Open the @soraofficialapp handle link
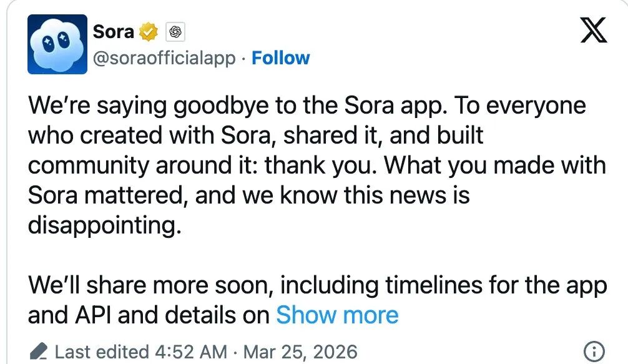Image resolution: width=628 pixels, height=364 pixels. coord(164,58)
